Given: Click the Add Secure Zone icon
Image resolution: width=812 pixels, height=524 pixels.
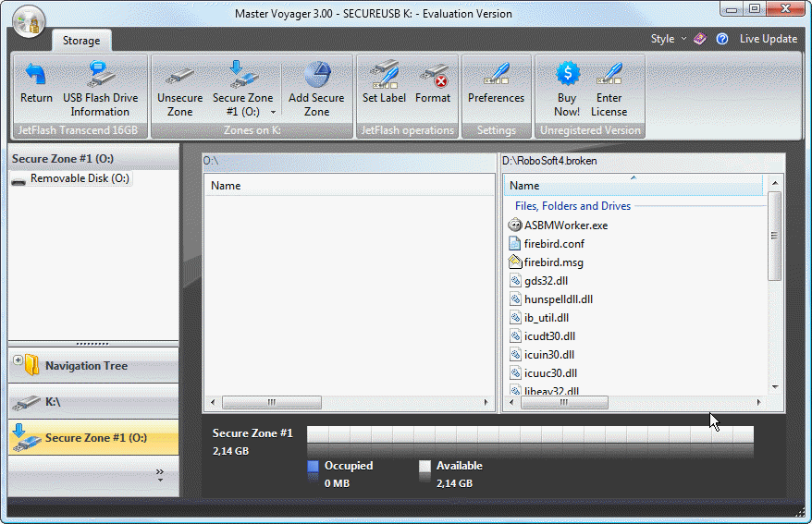Looking at the screenshot, I should pyautogui.click(x=317, y=75).
